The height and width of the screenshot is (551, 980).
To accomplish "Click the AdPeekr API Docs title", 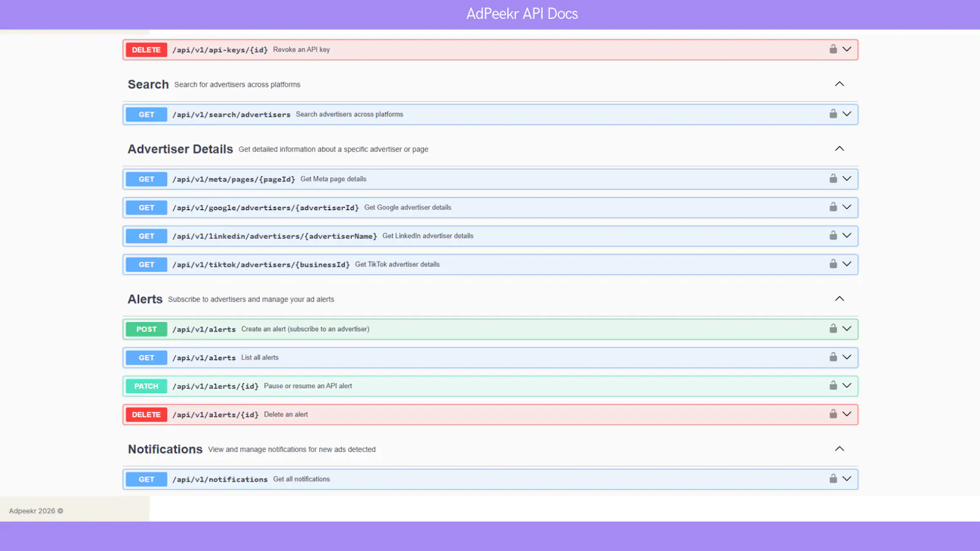I will coord(522,13).
